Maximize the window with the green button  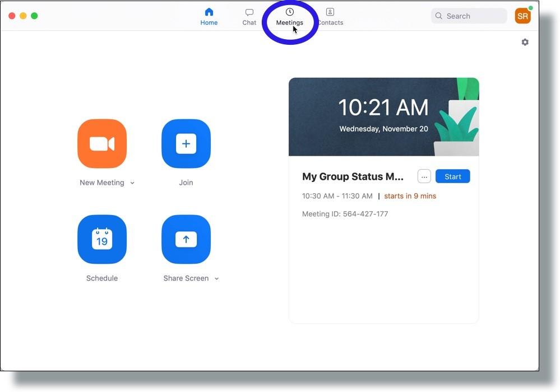pos(34,16)
